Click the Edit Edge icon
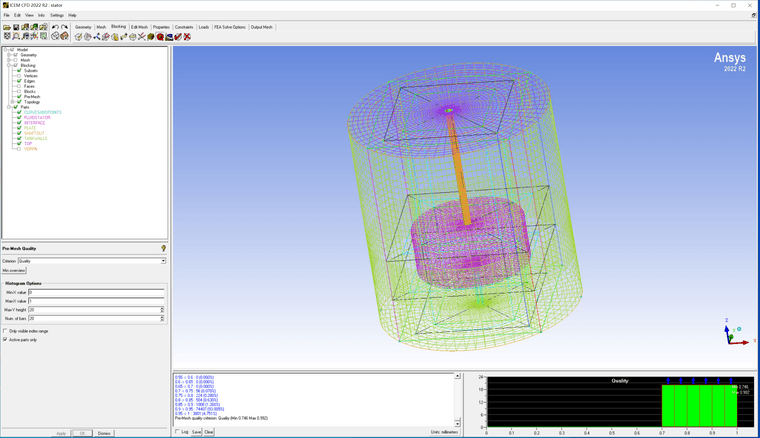The width and height of the screenshot is (760, 438). [x=141, y=36]
